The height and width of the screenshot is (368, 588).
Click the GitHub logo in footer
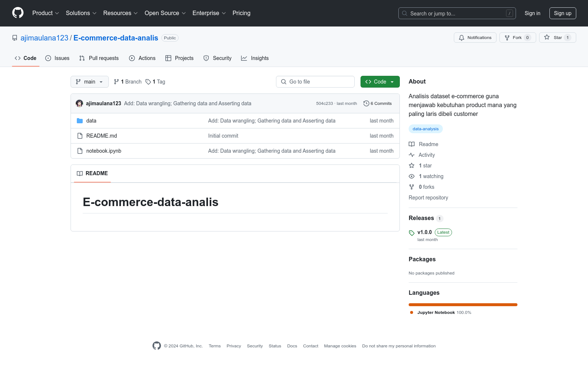click(x=157, y=346)
